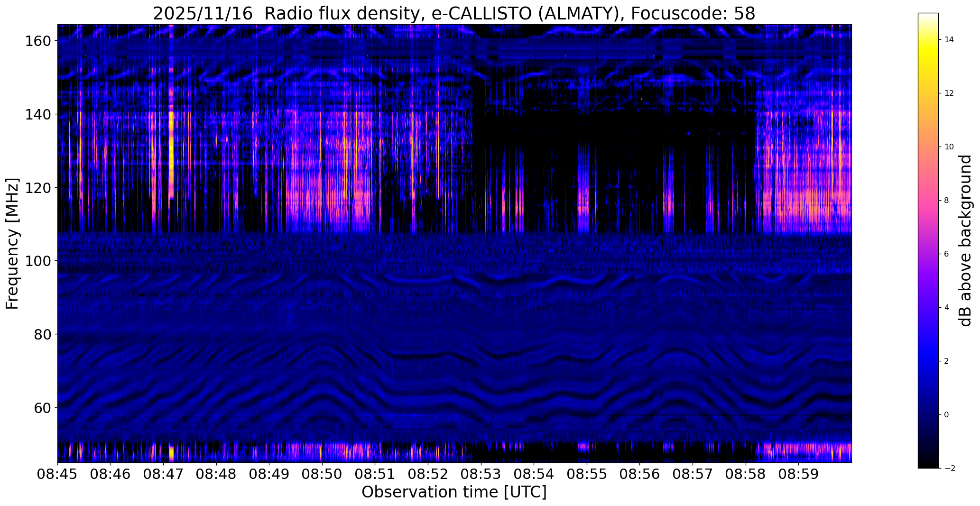Click the 08:57 time tick label
The height and width of the screenshot is (506, 980).
coord(693,475)
